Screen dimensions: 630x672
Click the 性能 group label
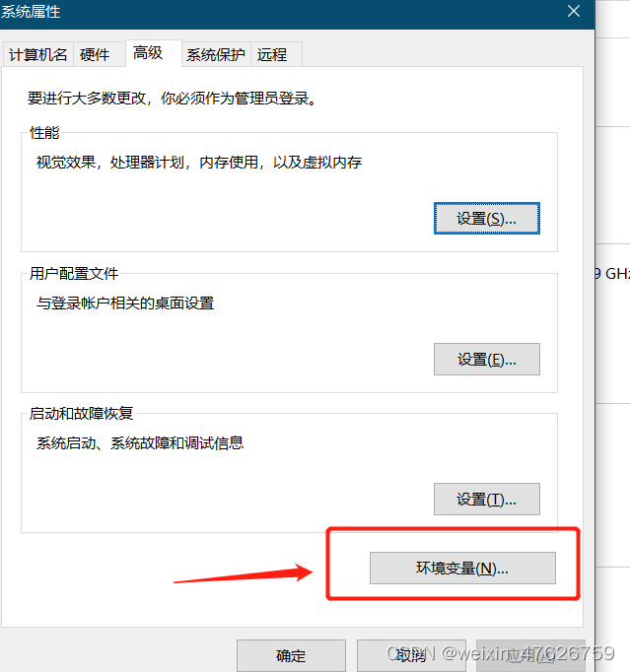click(x=44, y=133)
